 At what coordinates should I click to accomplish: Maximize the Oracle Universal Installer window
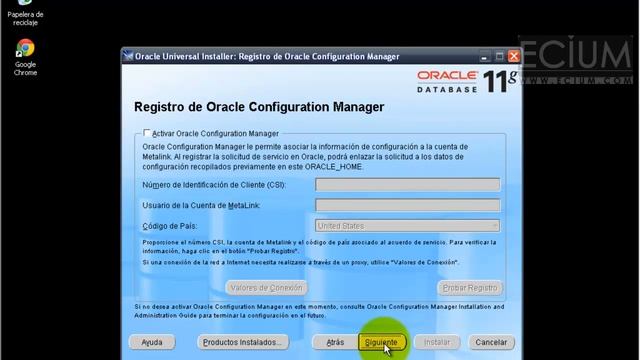pos(499,56)
